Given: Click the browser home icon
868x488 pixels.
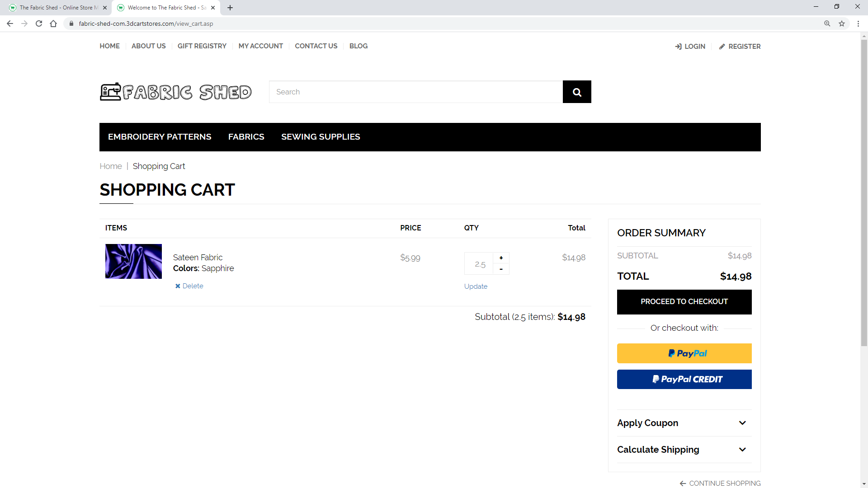Looking at the screenshot, I should tap(53, 23).
